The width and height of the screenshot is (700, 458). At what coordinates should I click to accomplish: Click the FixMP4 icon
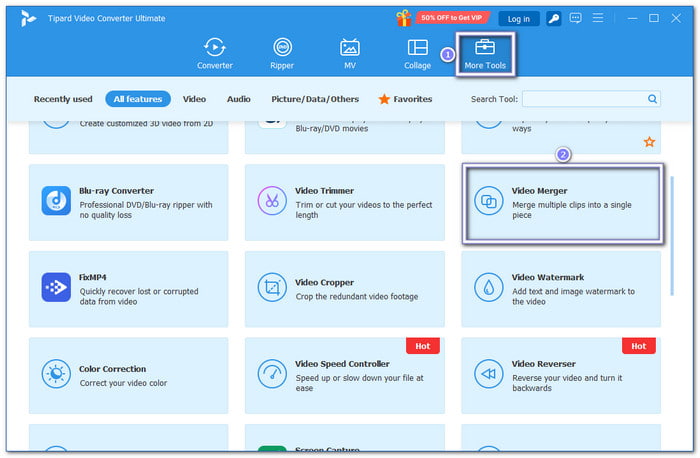pyautogui.click(x=56, y=287)
